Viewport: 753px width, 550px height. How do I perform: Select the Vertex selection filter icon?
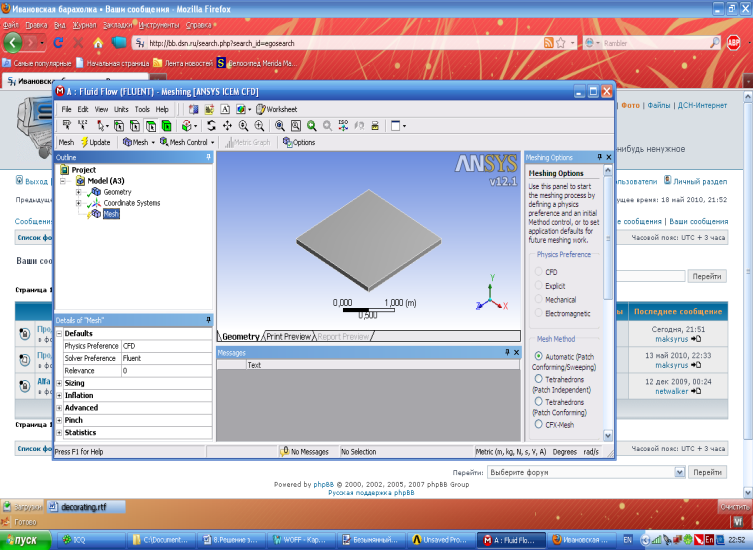pos(119,126)
